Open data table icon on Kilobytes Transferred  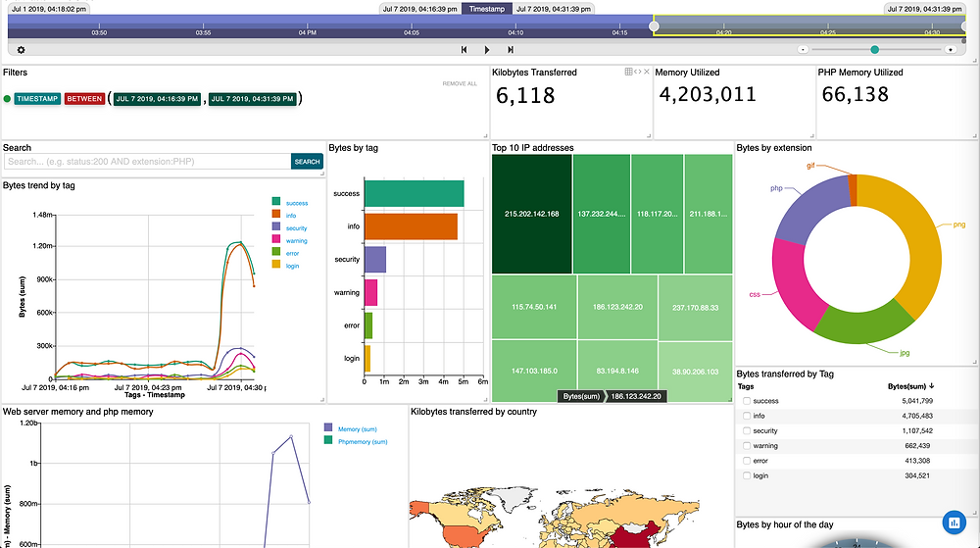click(629, 72)
